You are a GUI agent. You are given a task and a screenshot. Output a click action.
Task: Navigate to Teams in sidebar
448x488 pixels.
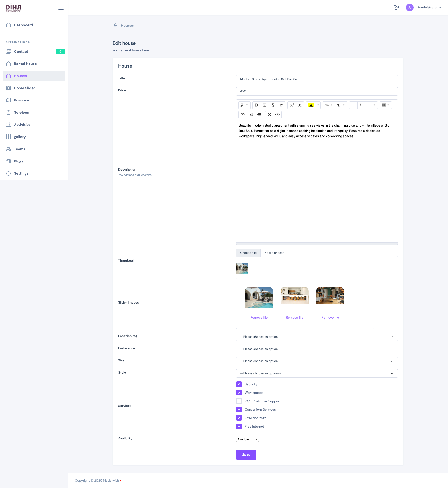[x=34, y=149]
